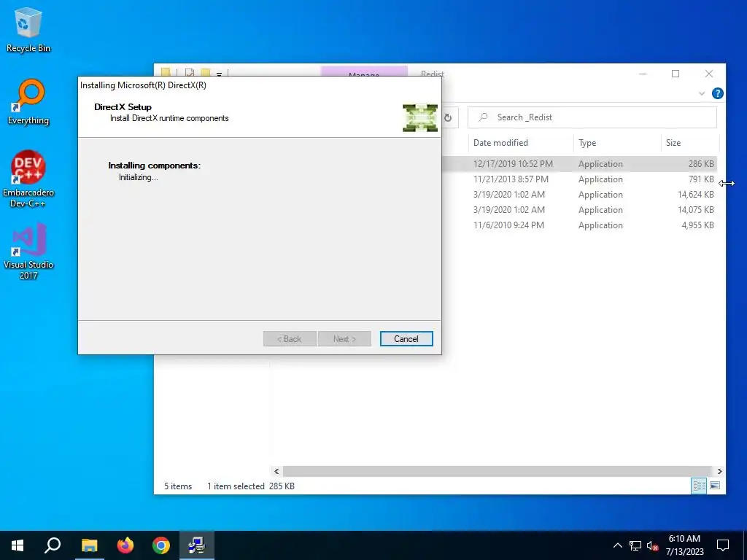Select the file row sized 4,955 KB
Viewport: 747px width, 560px height.
(x=578, y=225)
